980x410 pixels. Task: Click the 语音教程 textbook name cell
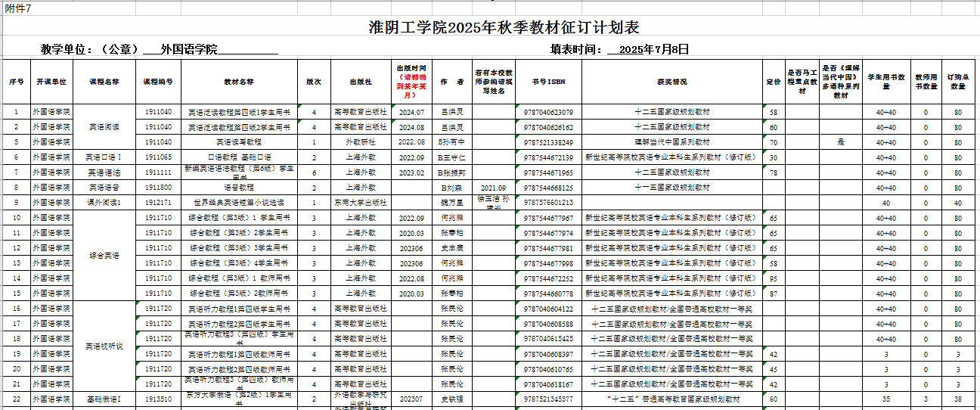click(x=239, y=188)
